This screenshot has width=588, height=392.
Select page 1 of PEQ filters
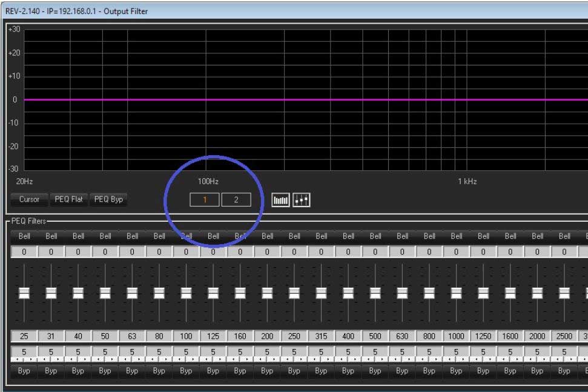(x=205, y=200)
